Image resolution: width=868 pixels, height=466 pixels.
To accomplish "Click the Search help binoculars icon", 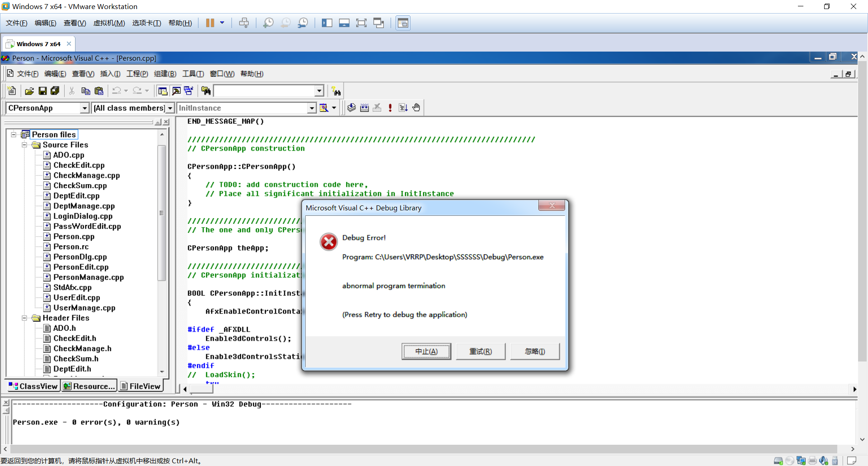I will point(336,91).
